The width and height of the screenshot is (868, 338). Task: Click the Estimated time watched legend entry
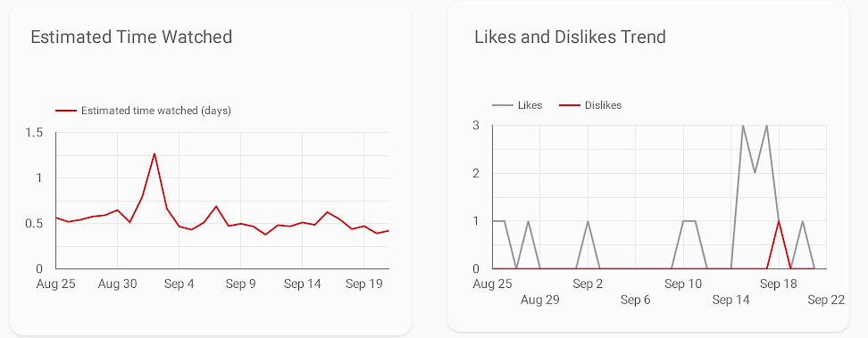coord(143,111)
